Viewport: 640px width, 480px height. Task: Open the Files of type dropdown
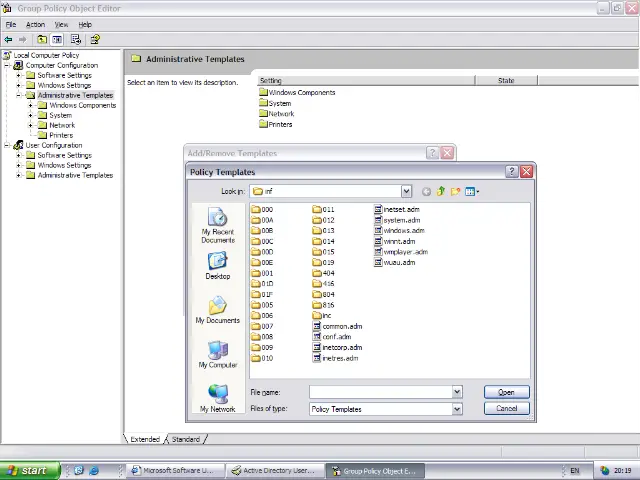[x=457, y=409]
